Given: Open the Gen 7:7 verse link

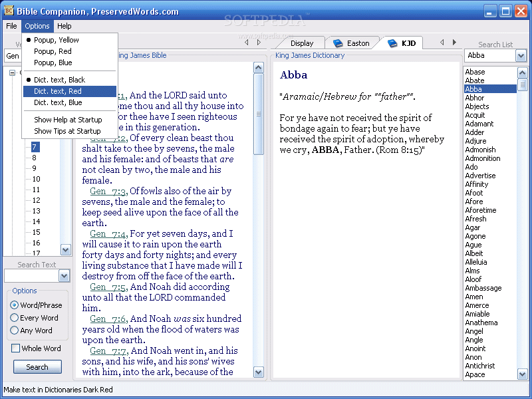Looking at the screenshot, I should pos(108,351).
